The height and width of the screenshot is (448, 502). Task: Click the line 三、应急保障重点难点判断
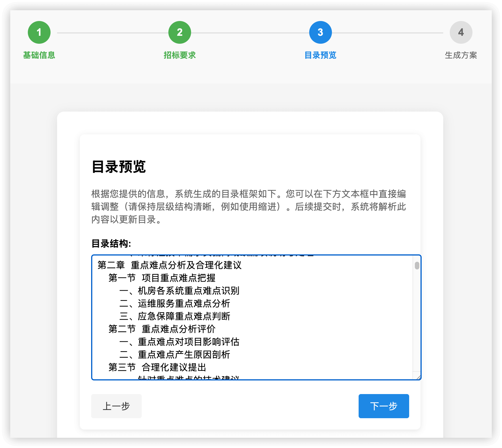[x=175, y=316]
